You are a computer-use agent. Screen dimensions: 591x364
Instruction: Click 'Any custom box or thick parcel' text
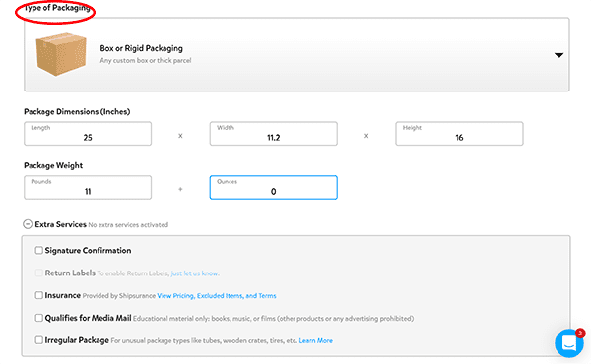(146, 61)
